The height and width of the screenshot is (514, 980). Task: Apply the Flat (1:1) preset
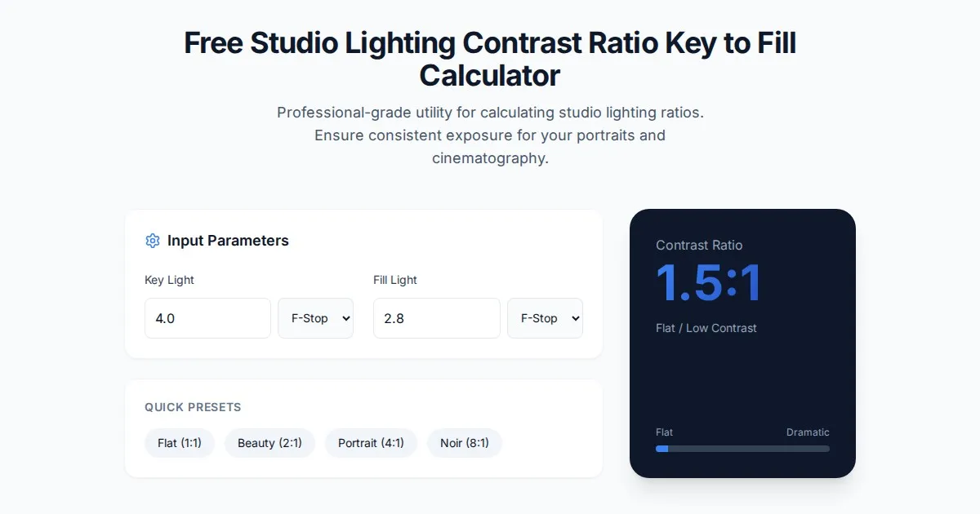179,443
